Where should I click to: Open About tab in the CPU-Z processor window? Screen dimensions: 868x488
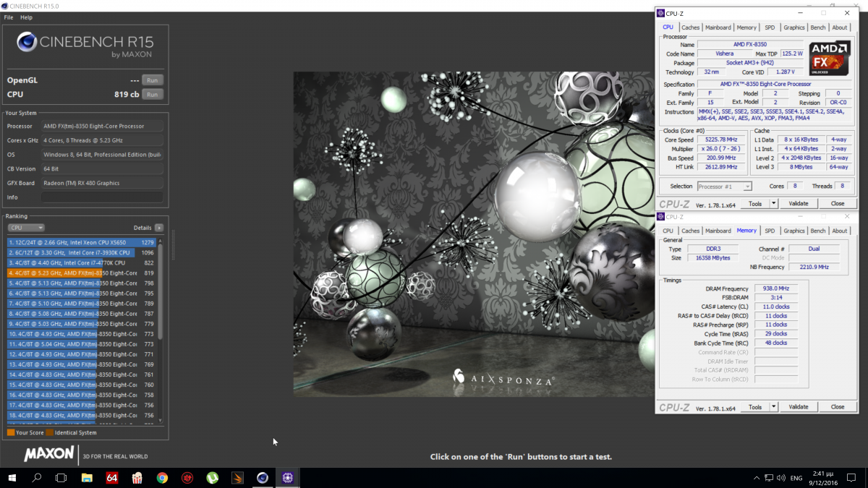(x=840, y=27)
